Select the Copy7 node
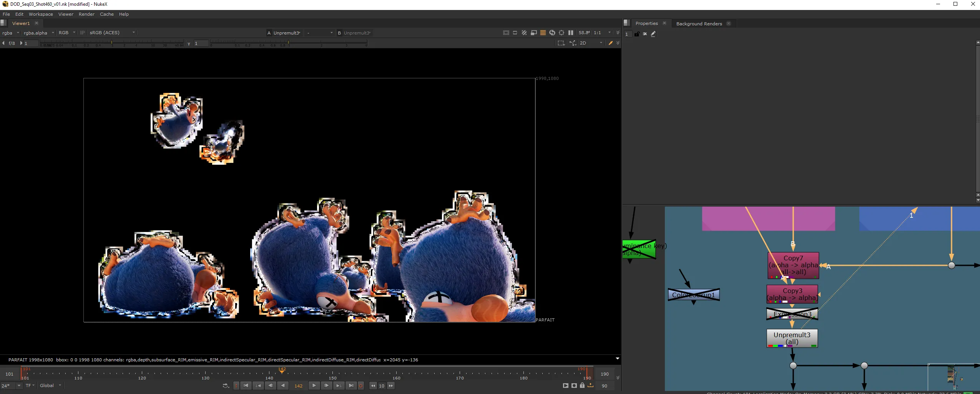Screen dimensions: 980x394 coord(793,265)
